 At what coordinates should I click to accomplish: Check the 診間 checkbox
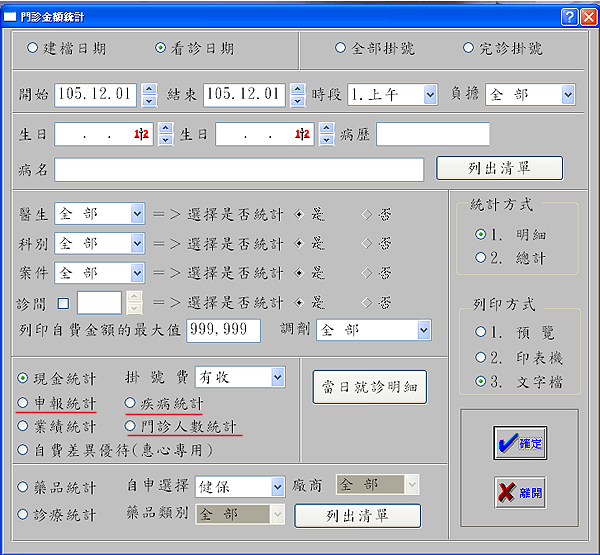click(x=63, y=301)
